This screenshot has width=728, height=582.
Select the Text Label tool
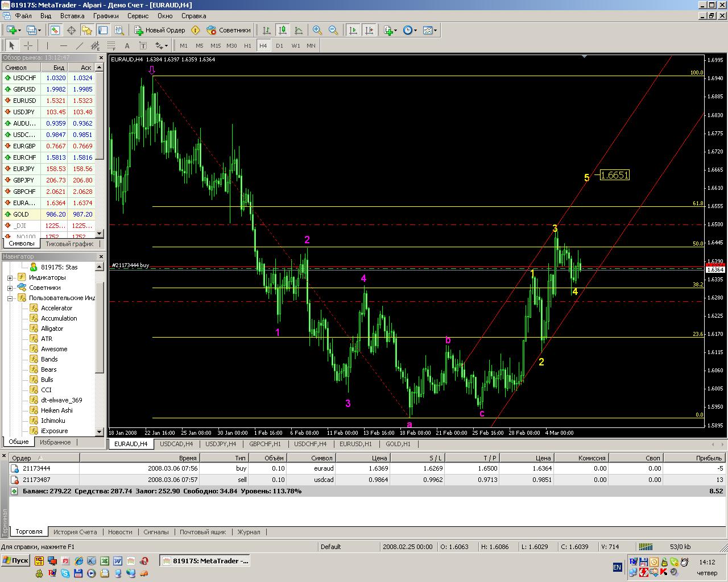click(x=143, y=45)
